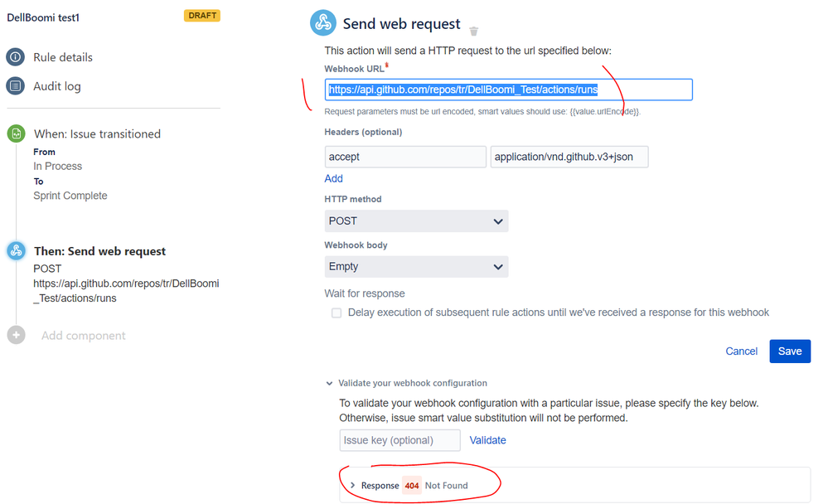Add another header via Add link
828x504 pixels.
click(x=334, y=178)
